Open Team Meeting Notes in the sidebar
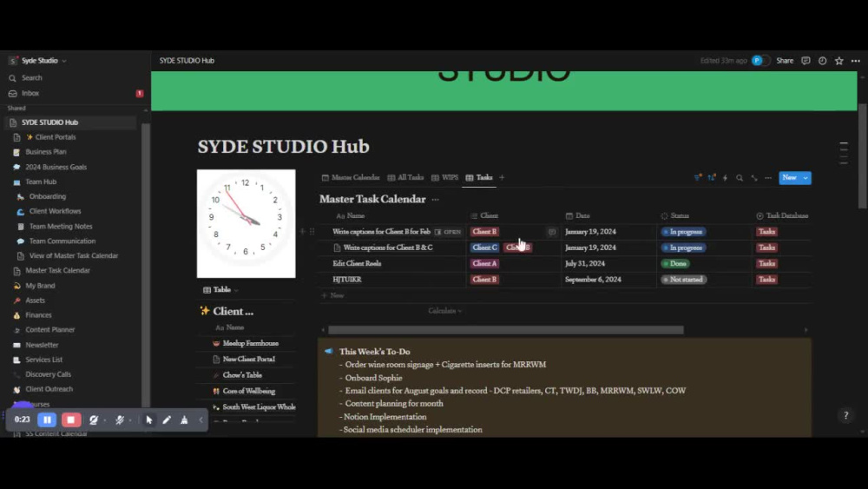868x489 pixels. [x=61, y=227]
